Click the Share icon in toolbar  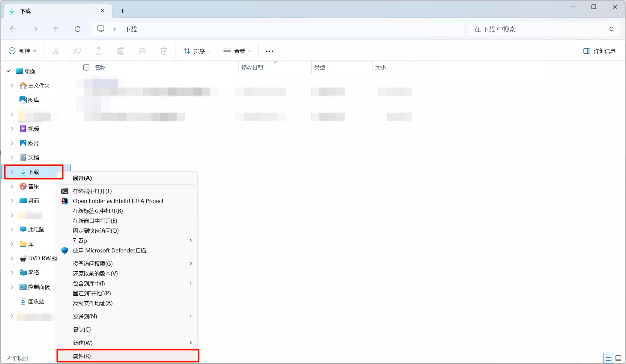coord(142,51)
